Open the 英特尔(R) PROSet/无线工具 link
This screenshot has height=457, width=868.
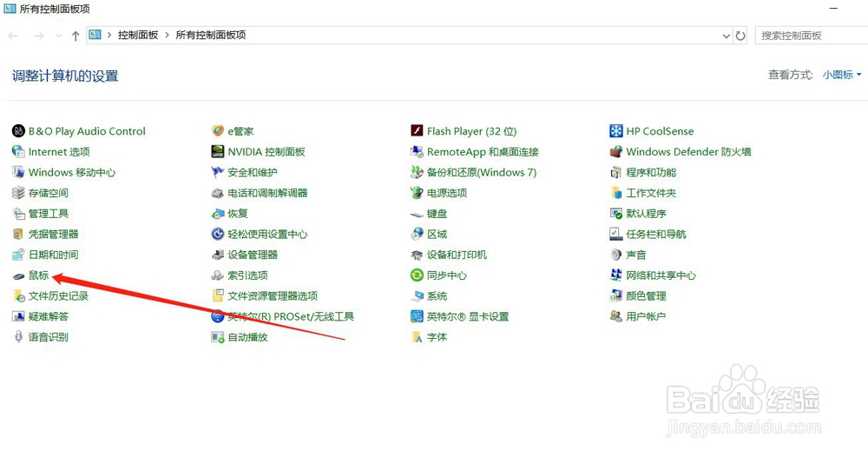click(x=291, y=316)
